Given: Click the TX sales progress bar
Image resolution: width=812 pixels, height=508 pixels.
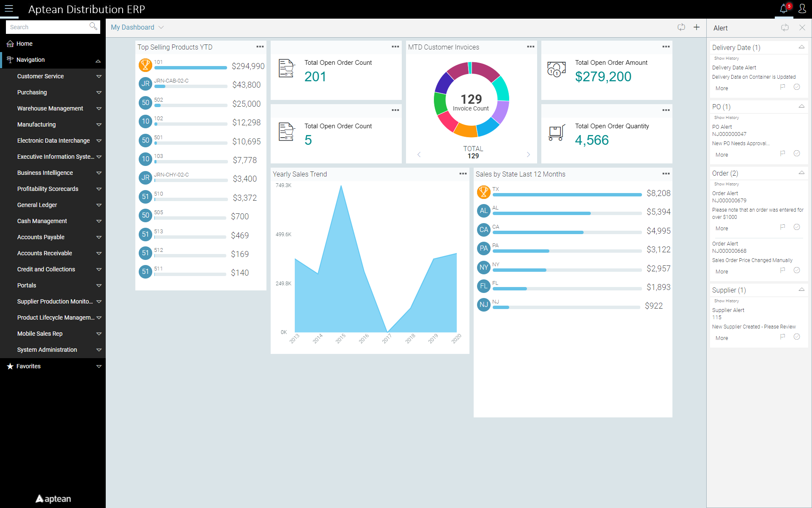Looking at the screenshot, I should pos(567,195).
